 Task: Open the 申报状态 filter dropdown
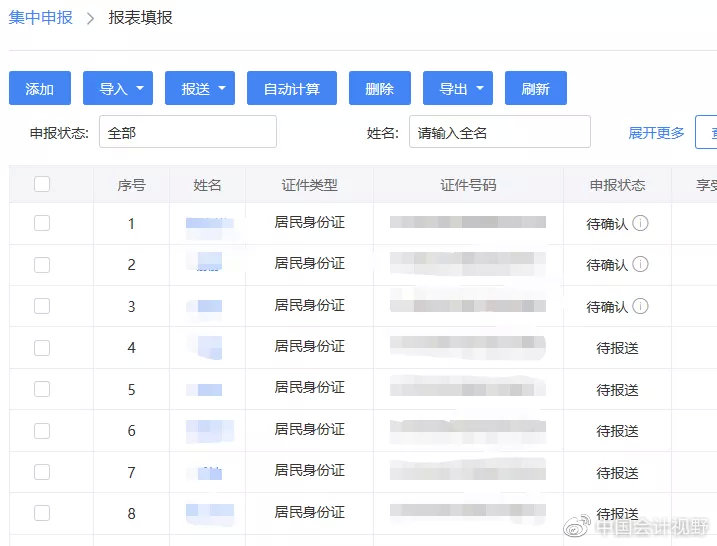pyautogui.click(x=188, y=132)
